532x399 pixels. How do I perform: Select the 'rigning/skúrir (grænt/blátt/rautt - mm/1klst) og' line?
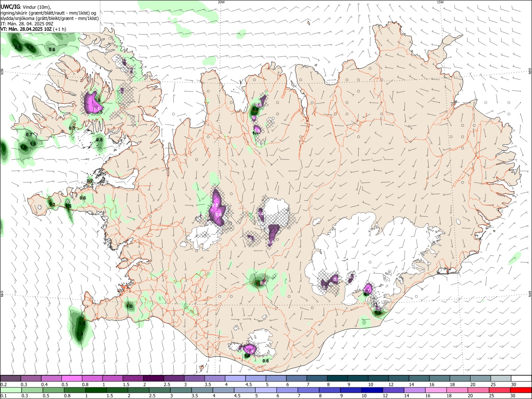(48, 13)
